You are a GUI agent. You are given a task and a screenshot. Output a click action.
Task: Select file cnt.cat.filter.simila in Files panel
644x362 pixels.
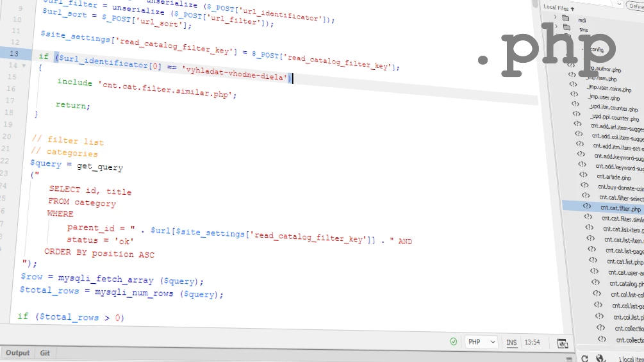623,219
